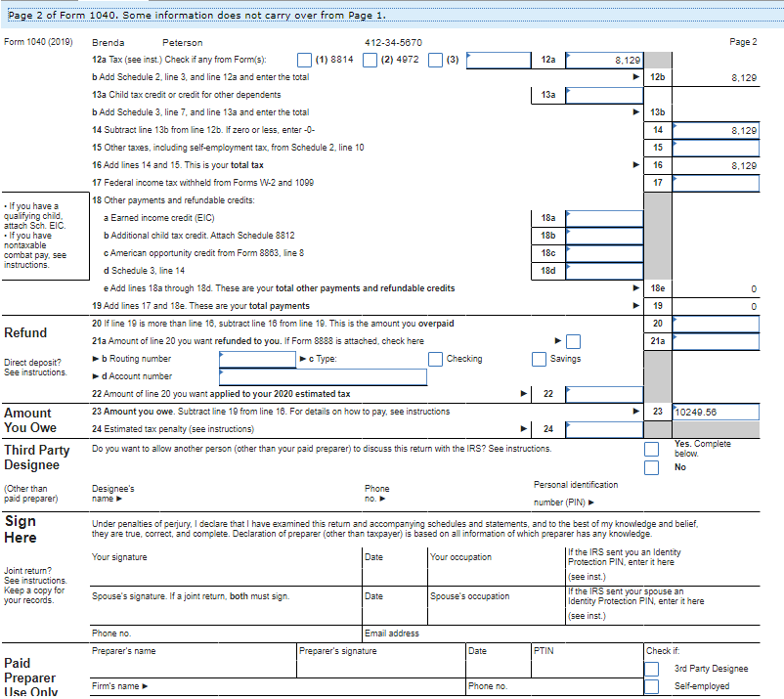
Task: Click the 'Amount You Owe' section heading
Action: (30, 420)
